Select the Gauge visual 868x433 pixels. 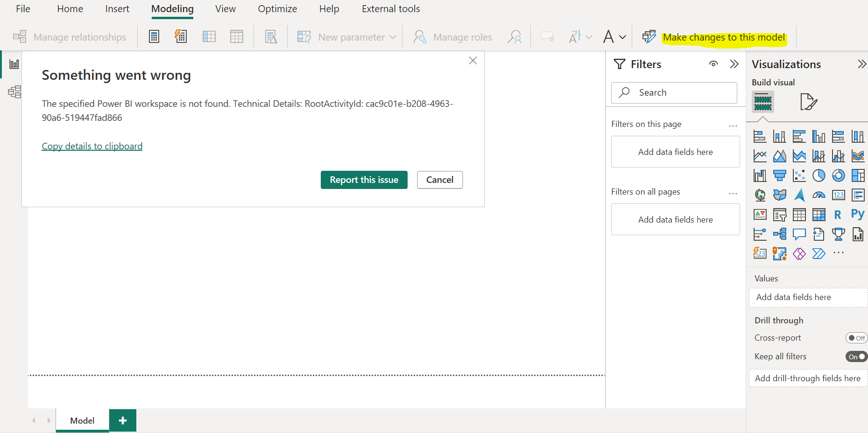(819, 195)
